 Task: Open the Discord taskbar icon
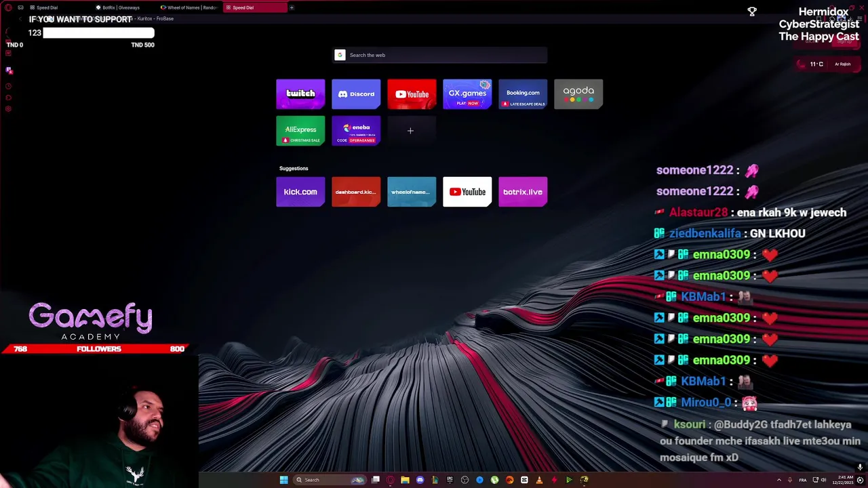point(420,480)
